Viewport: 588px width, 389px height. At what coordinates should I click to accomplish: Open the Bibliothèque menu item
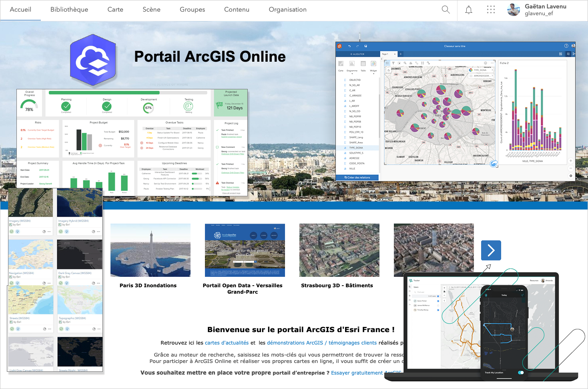[69, 10]
